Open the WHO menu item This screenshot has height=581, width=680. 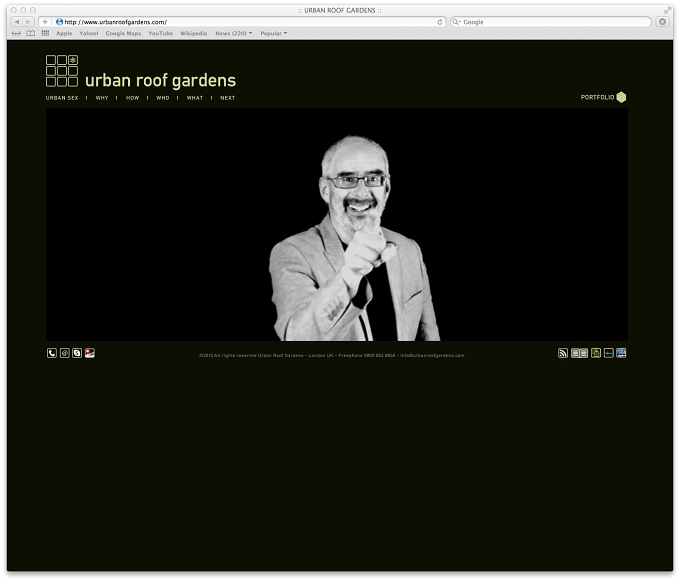(163, 98)
